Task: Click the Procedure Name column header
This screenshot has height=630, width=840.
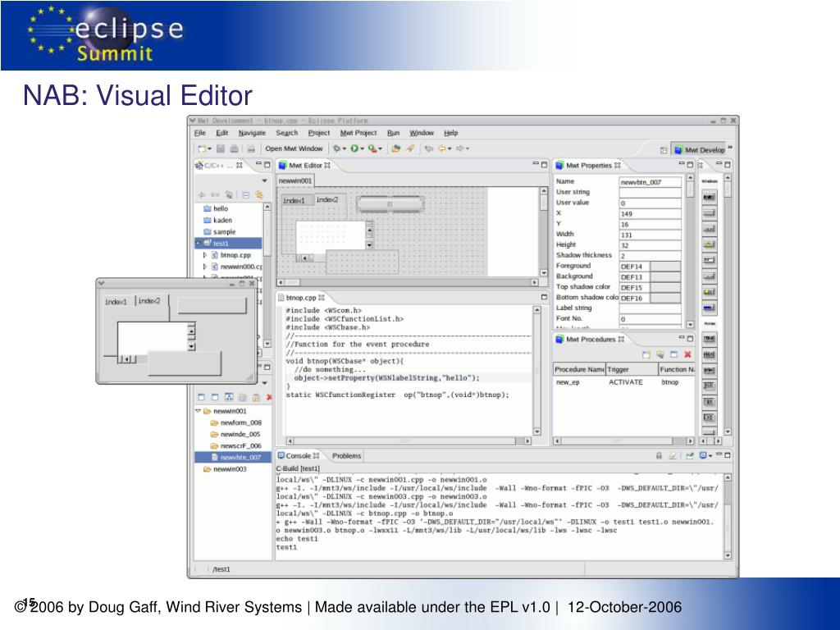Action: 580,370
